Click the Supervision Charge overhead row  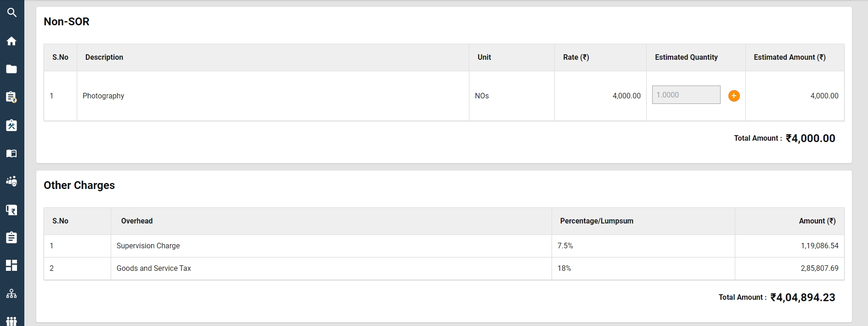(x=148, y=246)
